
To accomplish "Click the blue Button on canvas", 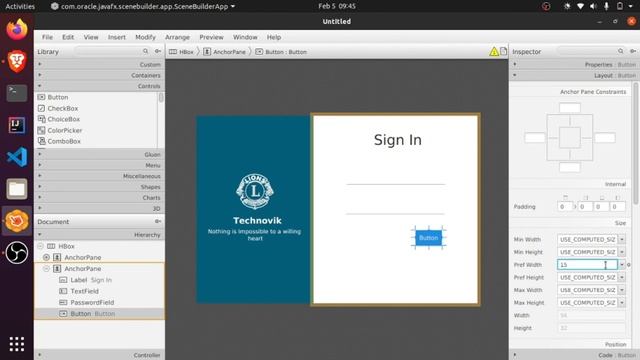I will click(x=429, y=238).
